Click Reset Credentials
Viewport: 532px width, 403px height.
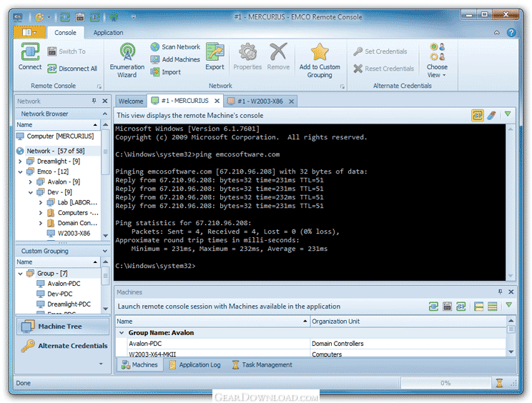[x=384, y=69]
